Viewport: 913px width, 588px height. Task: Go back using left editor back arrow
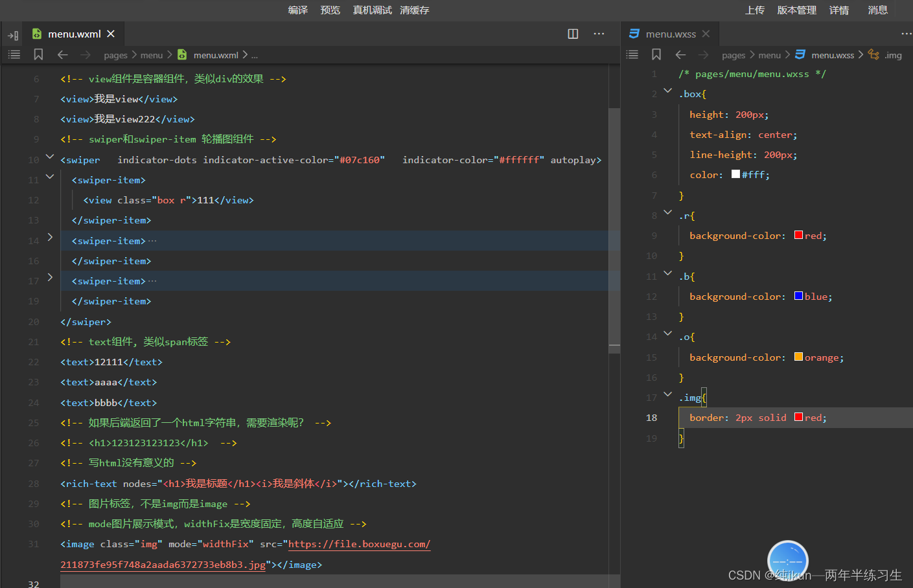coord(63,55)
